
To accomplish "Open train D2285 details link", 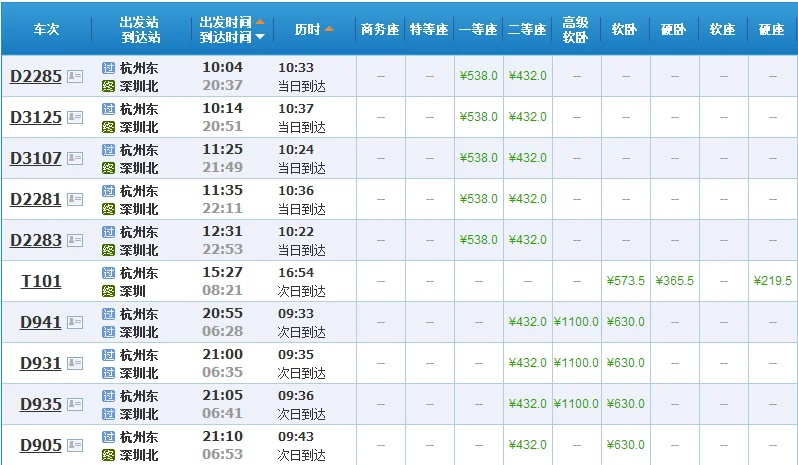I will 36,76.
